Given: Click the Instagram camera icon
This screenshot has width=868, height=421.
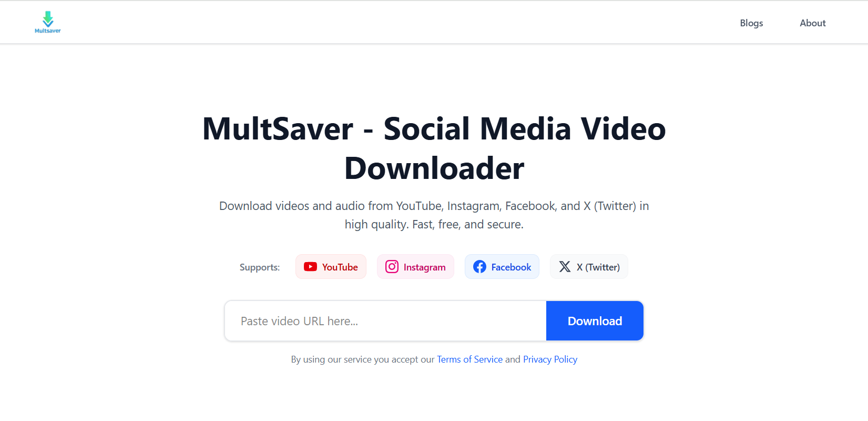Looking at the screenshot, I should (392, 267).
